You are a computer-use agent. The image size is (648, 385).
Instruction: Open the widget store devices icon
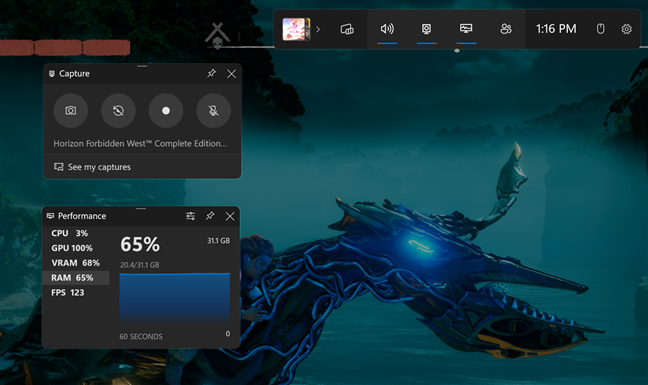click(347, 29)
